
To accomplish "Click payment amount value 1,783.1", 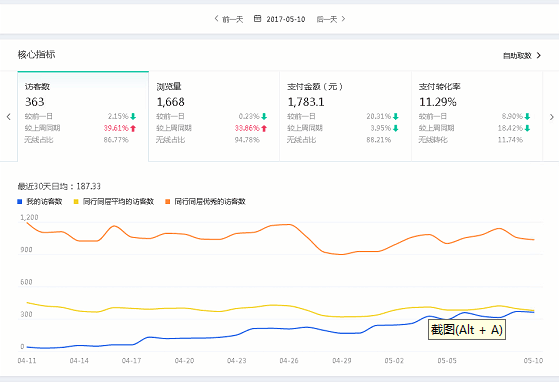I will [x=306, y=102].
